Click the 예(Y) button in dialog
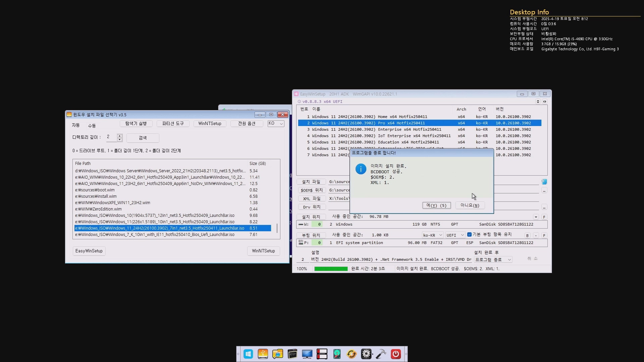Viewport: 644px width, 362px height. click(436, 205)
